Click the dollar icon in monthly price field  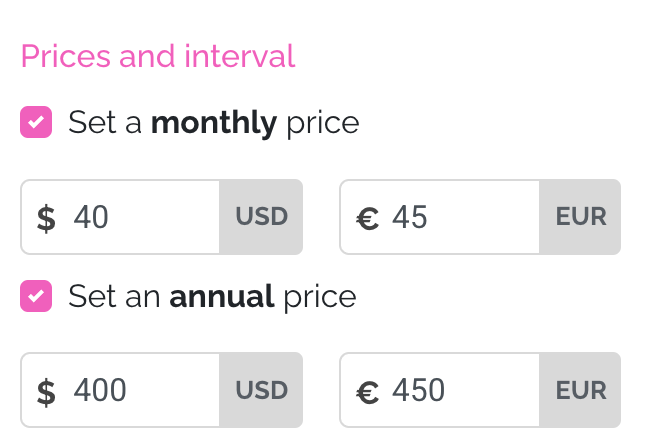pyautogui.click(x=46, y=218)
